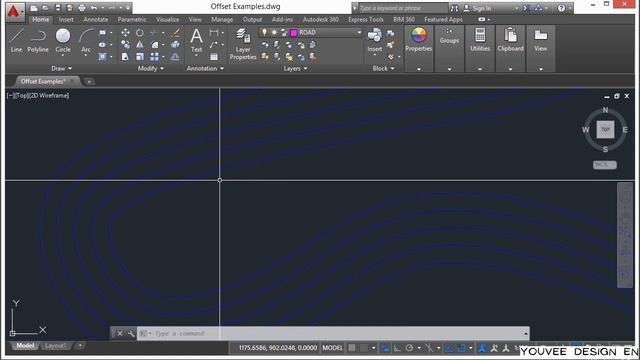Open the Manage ribbon tab
Viewport: 640px width, 360px height.
[222, 20]
